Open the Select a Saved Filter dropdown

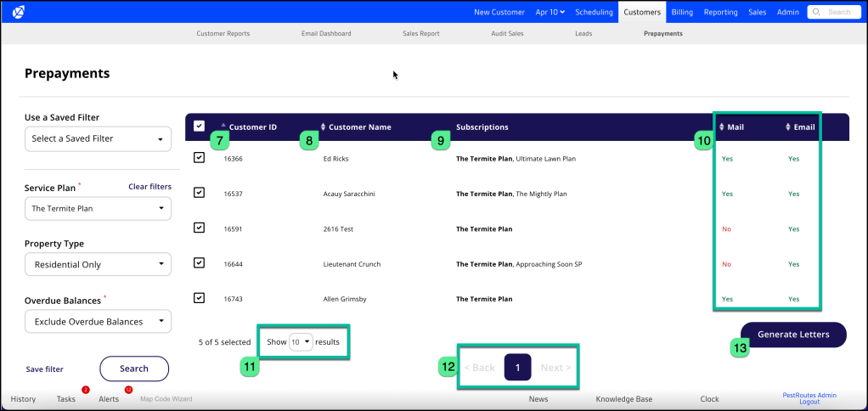(98, 138)
